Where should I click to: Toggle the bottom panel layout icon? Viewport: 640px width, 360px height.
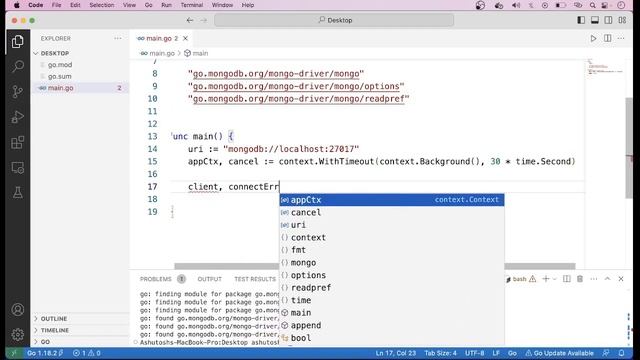[x=595, y=20]
